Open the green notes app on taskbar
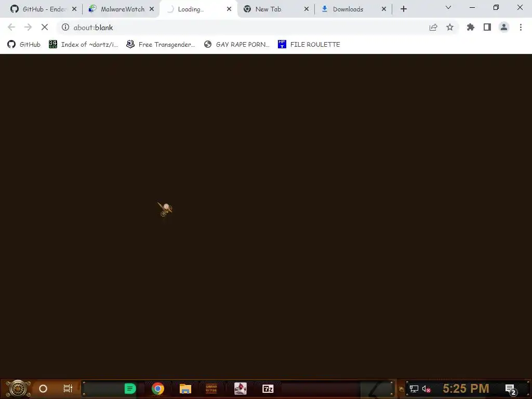 [x=130, y=389]
